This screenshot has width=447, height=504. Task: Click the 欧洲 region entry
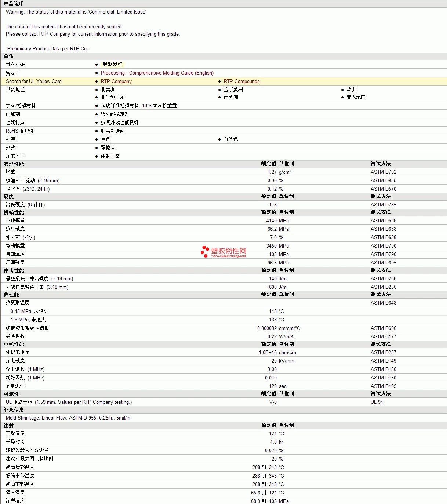tap(351, 90)
